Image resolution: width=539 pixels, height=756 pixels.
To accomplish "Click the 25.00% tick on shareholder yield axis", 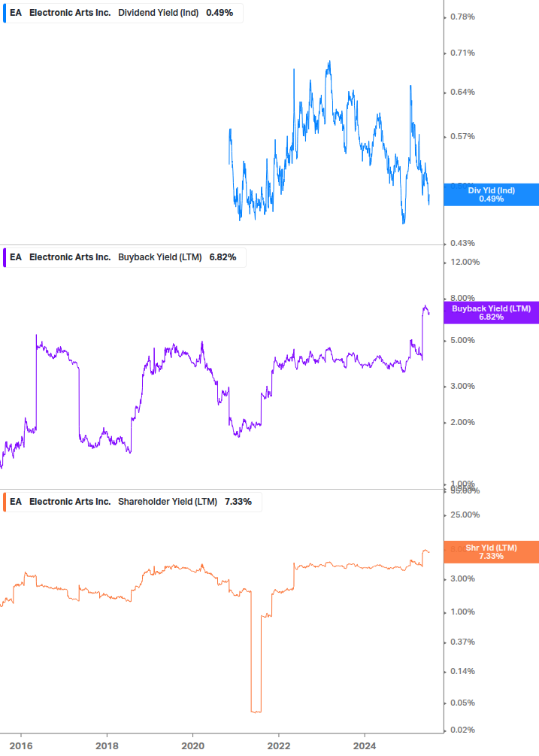I will click(x=465, y=515).
